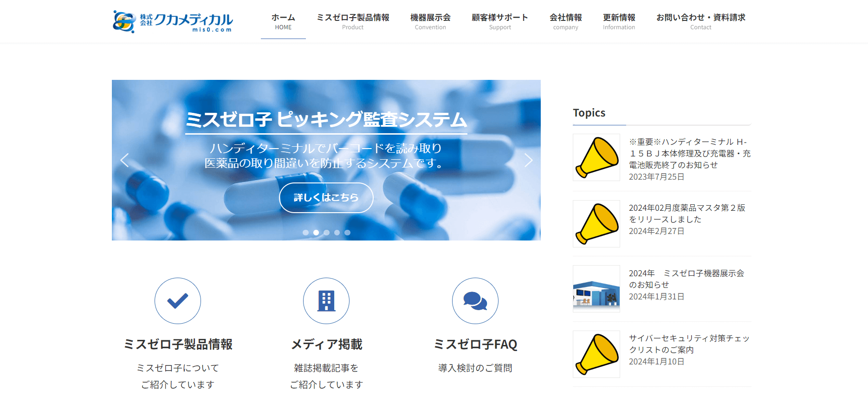Open the ミスゼロ子FAQ heading link
This screenshot has width=868, height=403.
[475, 344]
